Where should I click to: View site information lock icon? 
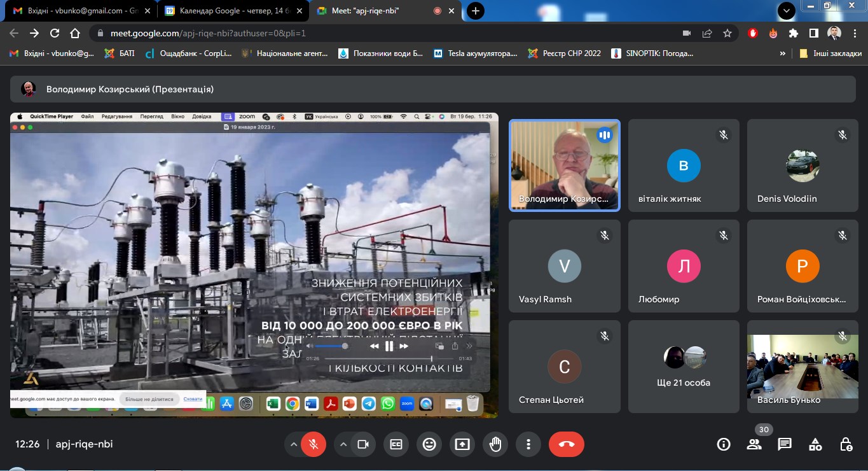pyautogui.click(x=100, y=33)
